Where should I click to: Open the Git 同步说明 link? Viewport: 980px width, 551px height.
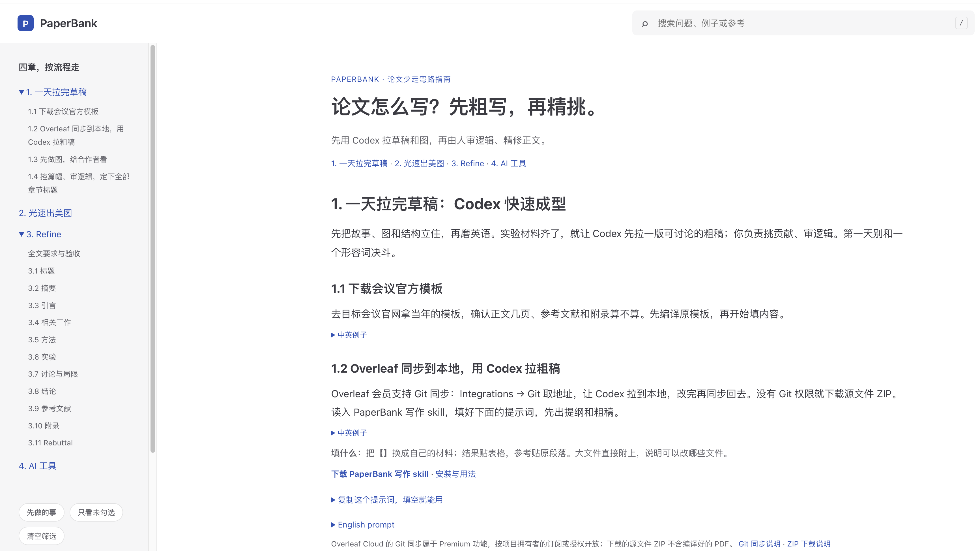pos(759,544)
